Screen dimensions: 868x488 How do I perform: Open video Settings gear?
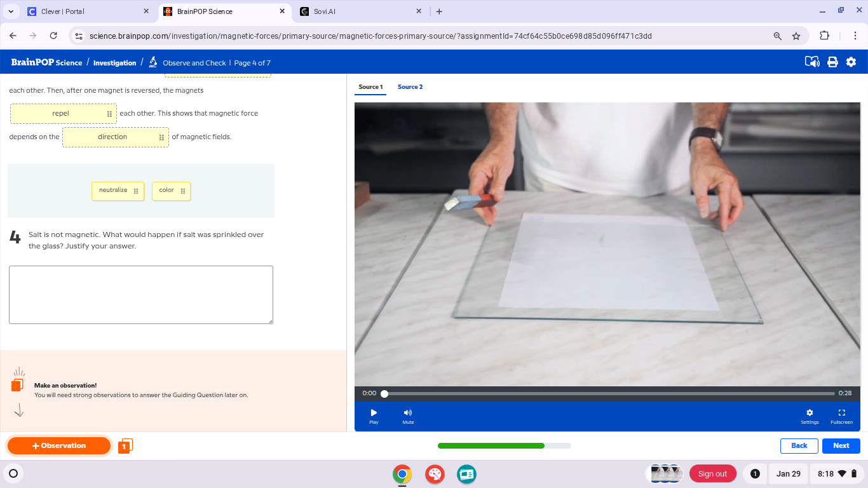[x=809, y=416]
